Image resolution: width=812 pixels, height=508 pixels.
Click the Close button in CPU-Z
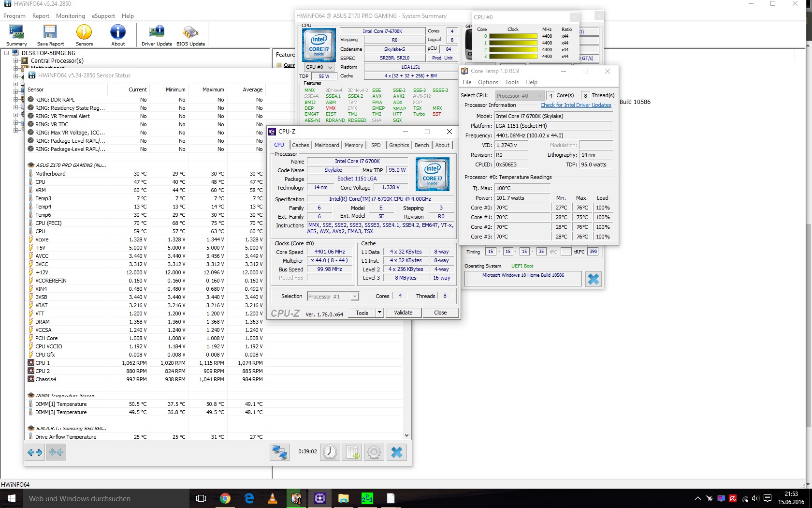pos(440,313)
